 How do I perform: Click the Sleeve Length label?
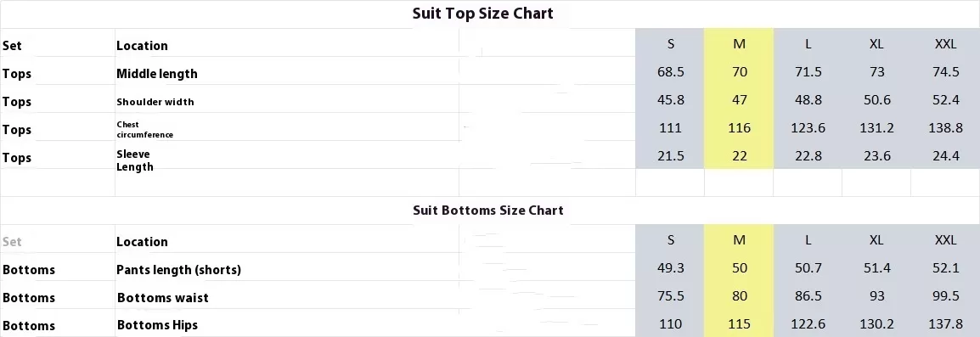134,160
